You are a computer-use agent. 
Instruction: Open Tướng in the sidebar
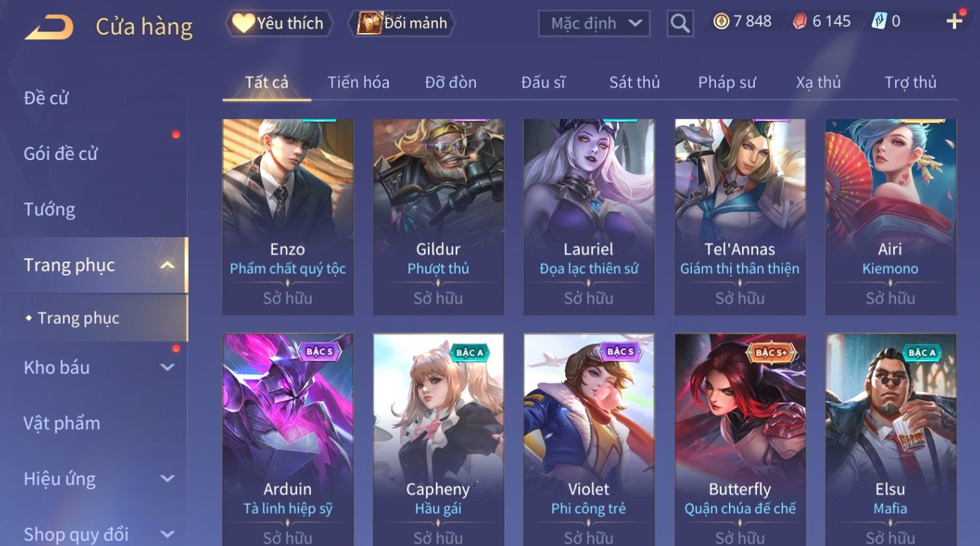click(x=49, y=209)
